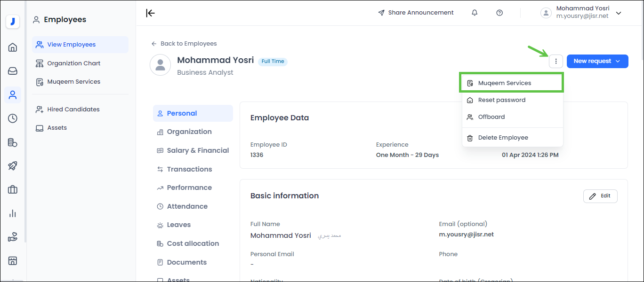This screenshot has height=282, width=644.
Task: Click the briefcase icon in left rail
Action: tap(13, 189)
